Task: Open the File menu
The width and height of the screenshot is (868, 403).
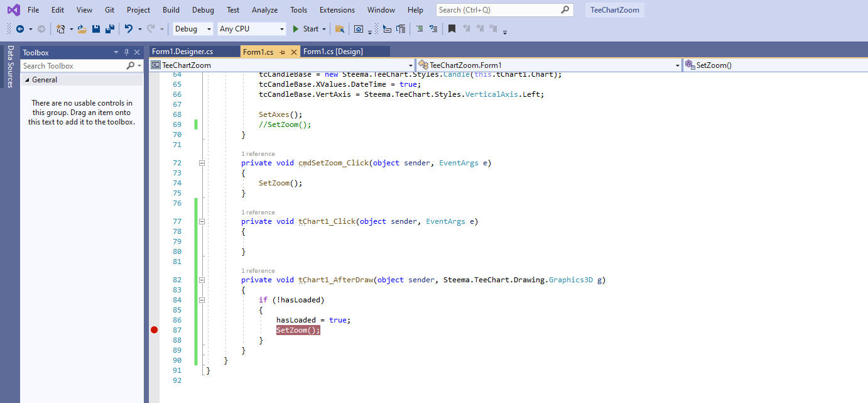Action: pos(33,9)
